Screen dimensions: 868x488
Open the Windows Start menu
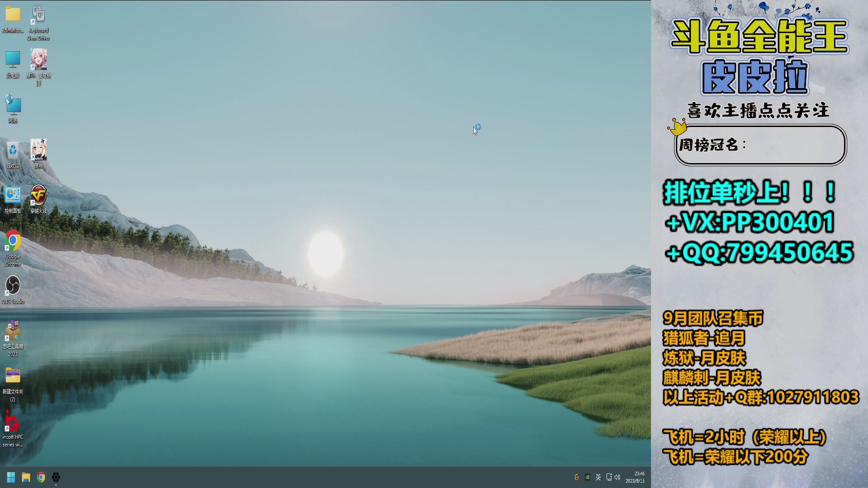[11, 477]
